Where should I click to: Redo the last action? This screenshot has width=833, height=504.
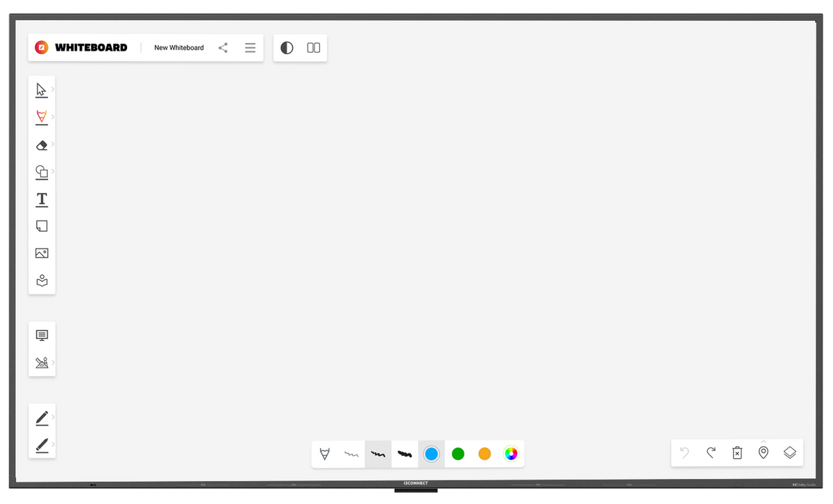711,453
